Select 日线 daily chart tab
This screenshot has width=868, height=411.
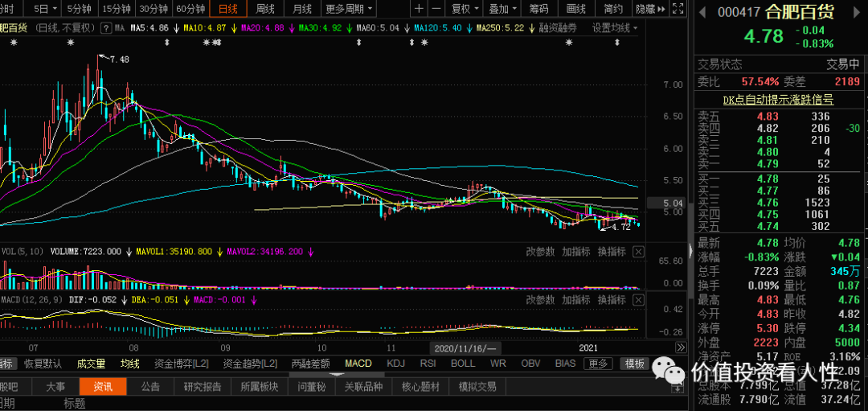click(227, 9)
